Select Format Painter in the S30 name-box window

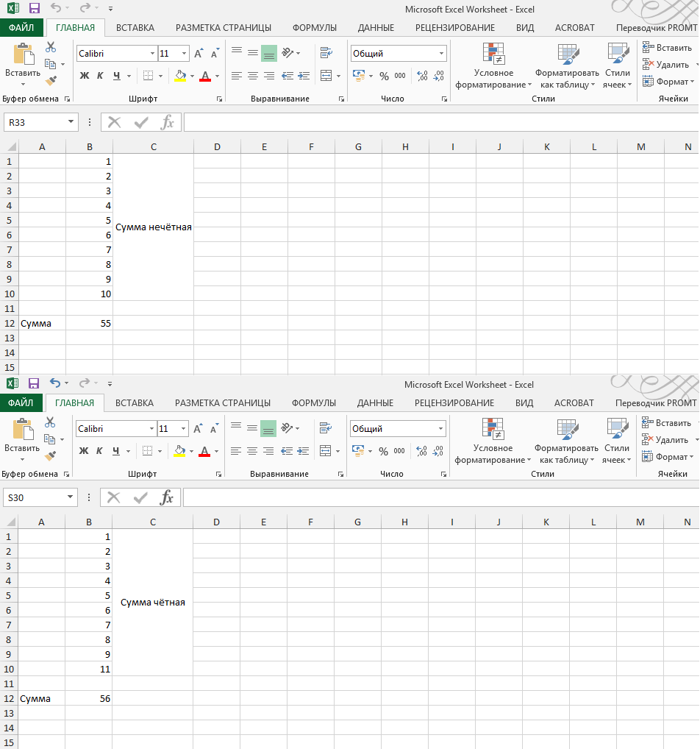point(50,455)
